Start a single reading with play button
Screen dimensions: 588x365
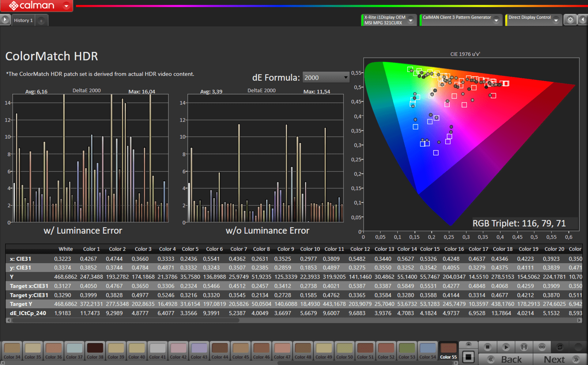click(x=506, y=347)
